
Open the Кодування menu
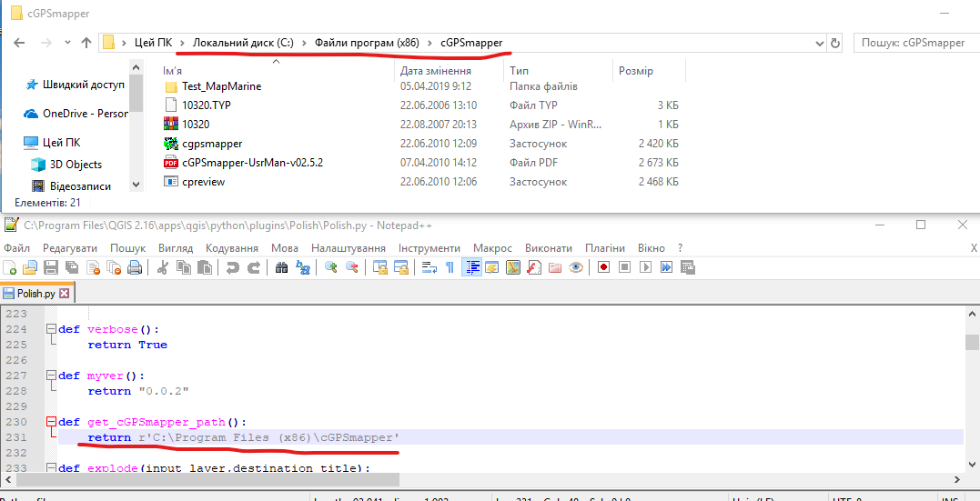click(x=232, y=248)
